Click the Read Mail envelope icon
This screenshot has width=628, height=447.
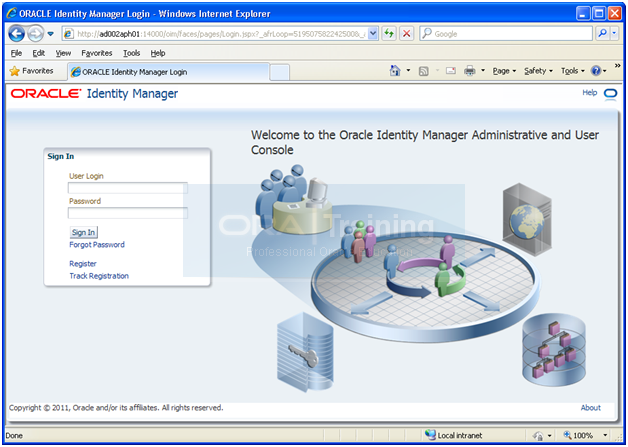[x=451, y=71]
